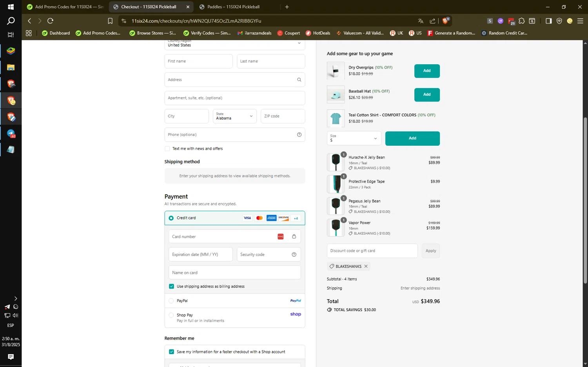Open the Coupert bookmark

289,33
